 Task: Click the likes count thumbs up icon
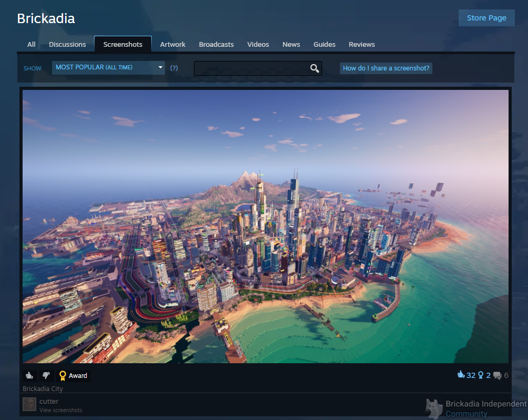[461, 375]
